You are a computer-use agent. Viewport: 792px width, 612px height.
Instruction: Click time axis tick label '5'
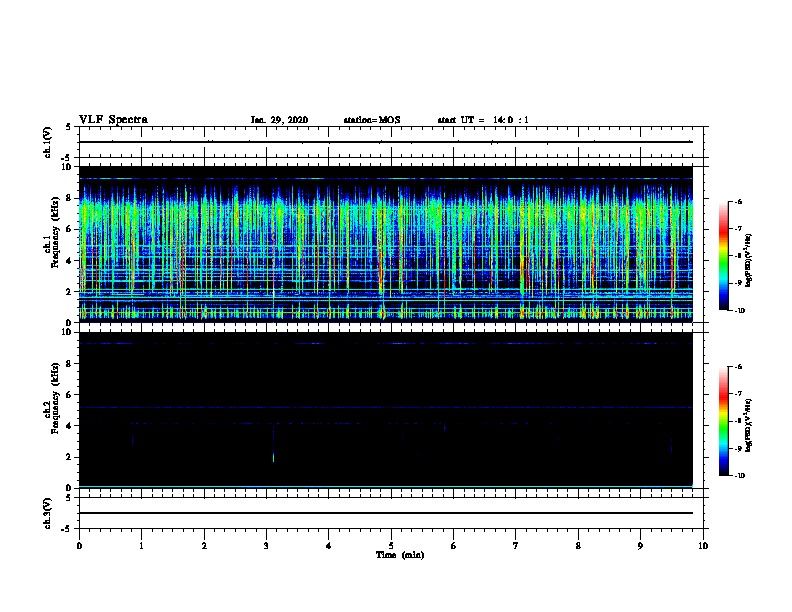(391, 546)
